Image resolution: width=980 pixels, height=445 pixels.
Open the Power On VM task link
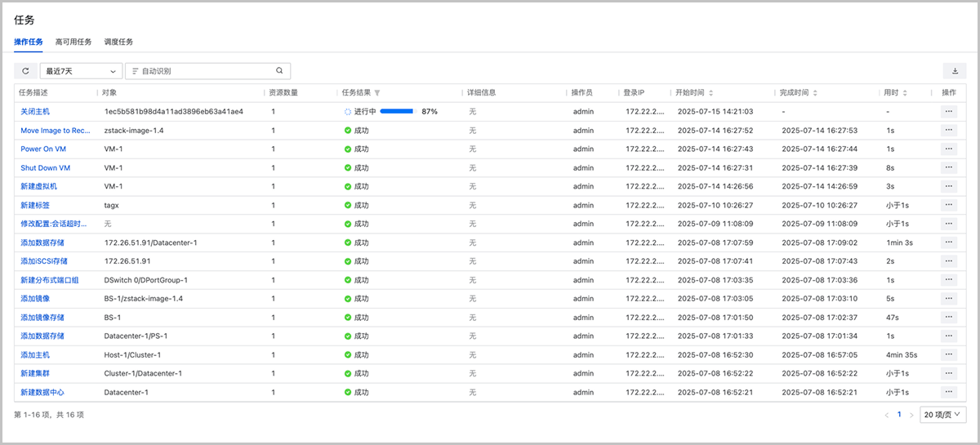[x=43, y=149]
